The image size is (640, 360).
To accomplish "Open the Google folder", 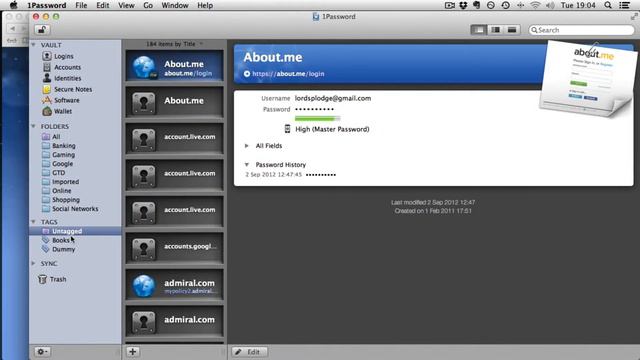I will tap(62, 163).
